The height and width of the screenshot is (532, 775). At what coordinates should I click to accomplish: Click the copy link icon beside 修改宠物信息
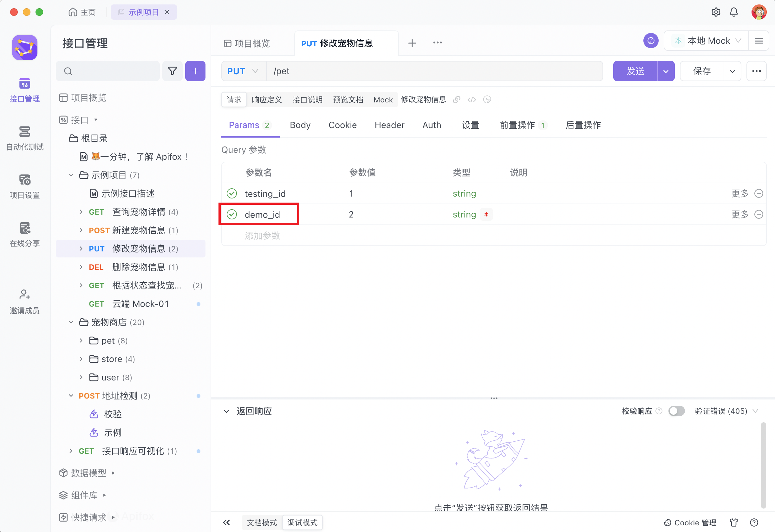457,100
